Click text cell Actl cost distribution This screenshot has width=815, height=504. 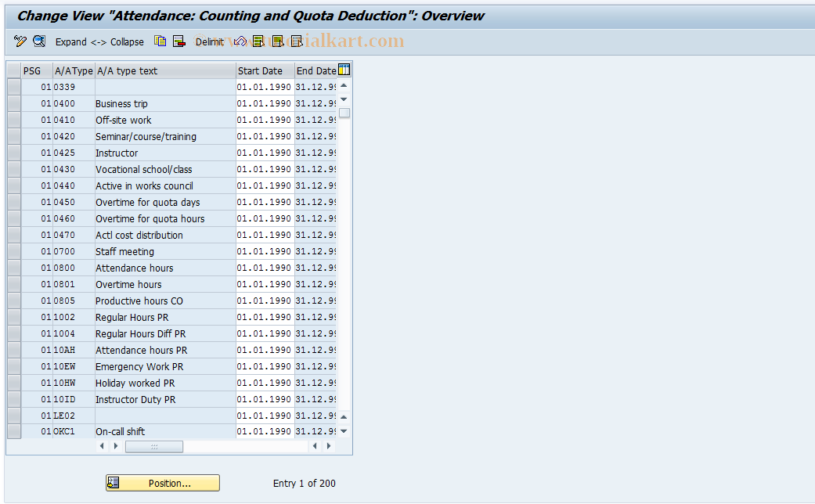pyautogui.click(x=165, y=236)
